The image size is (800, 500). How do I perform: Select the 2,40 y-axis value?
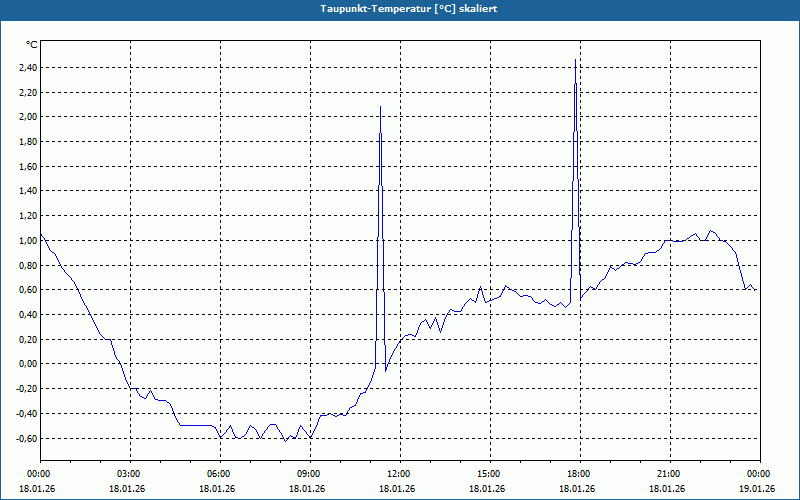pyautogui.click(x=28, y=68)
